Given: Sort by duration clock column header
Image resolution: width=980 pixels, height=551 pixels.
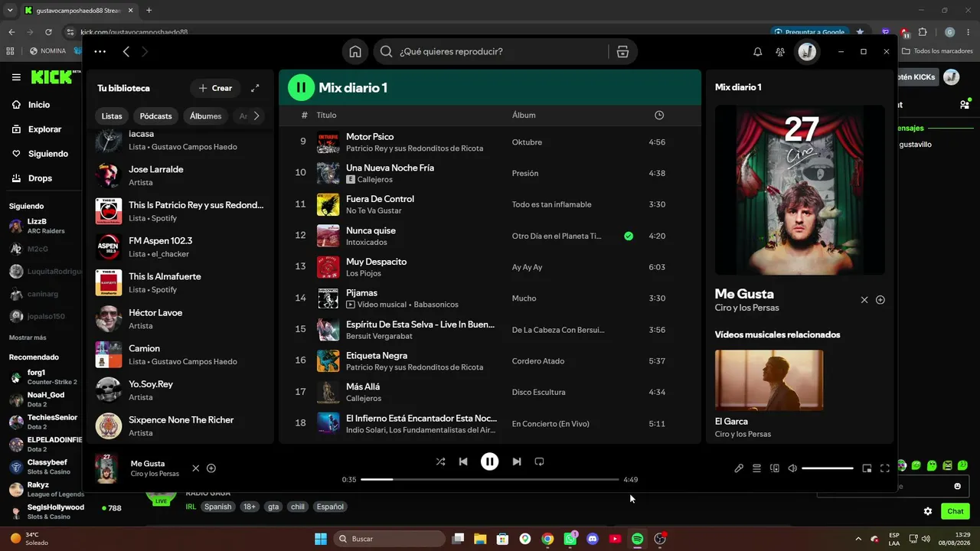Looking at the screenshot, I should [x=659, y=115].
